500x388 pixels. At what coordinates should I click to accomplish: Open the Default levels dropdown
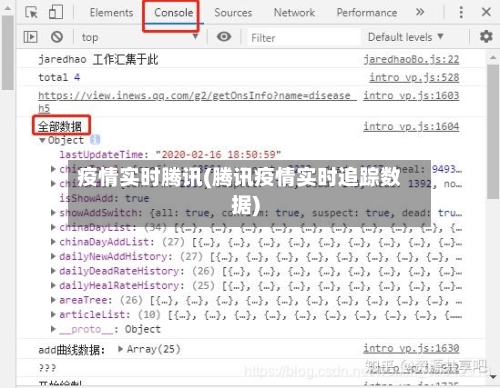point(406,37)
